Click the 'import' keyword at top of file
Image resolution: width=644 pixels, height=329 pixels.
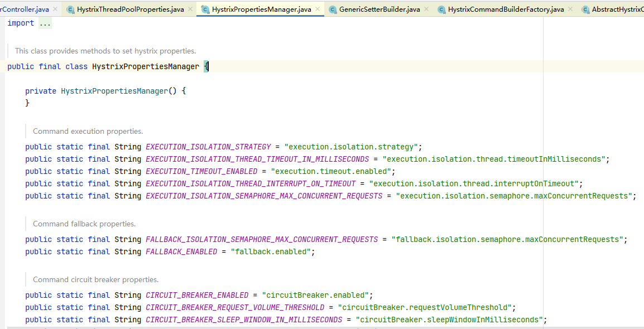(x=21, y=23)
